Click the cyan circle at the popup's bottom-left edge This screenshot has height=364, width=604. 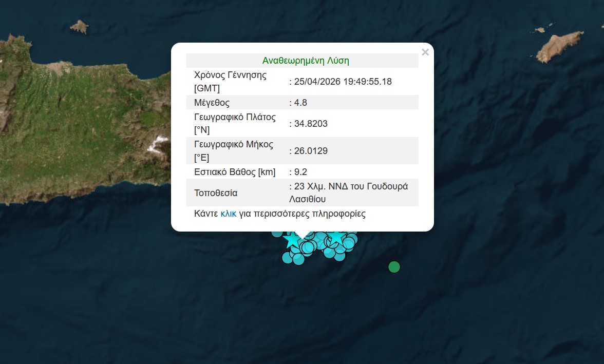(x=277, y=233)
